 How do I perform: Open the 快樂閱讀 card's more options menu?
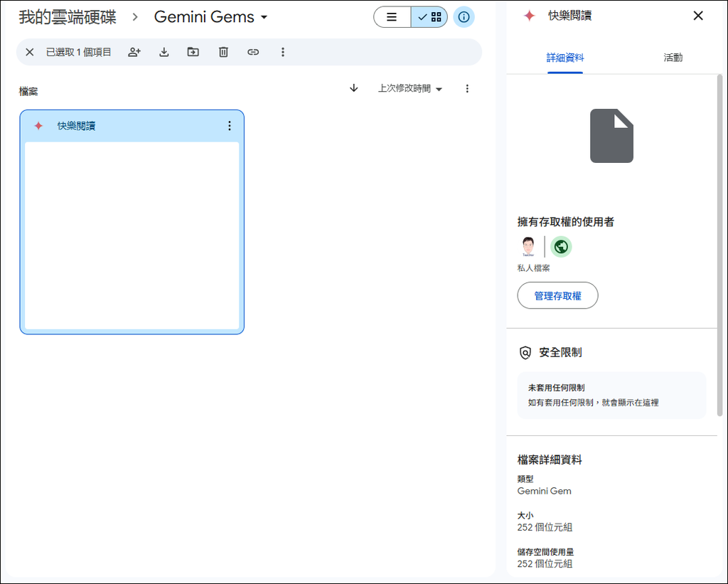(230, 126)
